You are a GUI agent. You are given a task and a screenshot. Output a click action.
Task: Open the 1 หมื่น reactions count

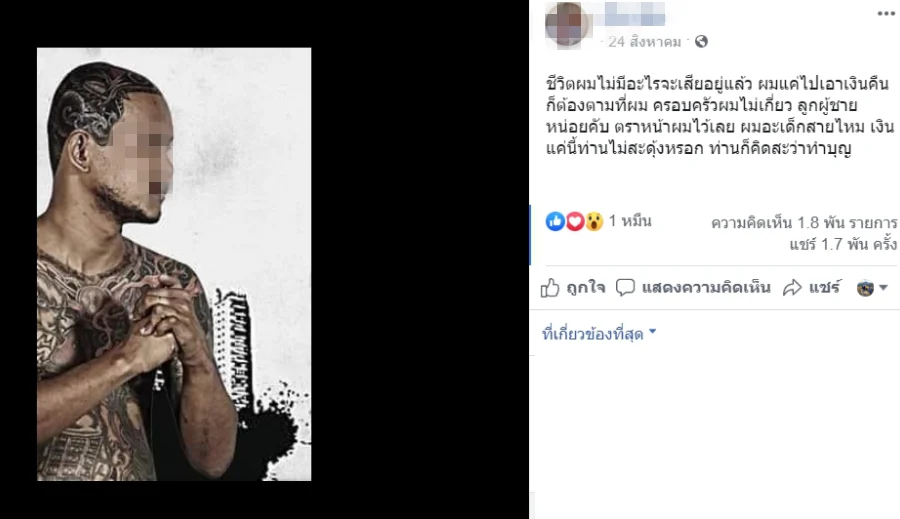tap(630, 221)
